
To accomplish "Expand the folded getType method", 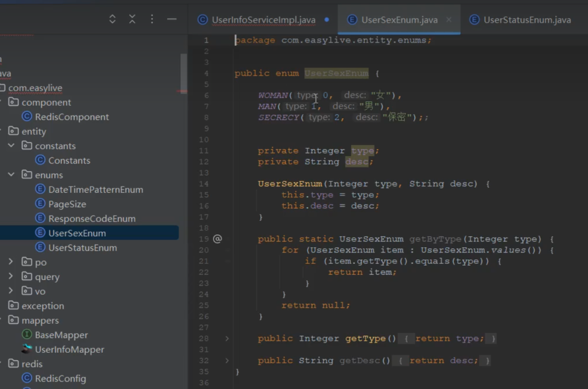I will tap(227, 339).
